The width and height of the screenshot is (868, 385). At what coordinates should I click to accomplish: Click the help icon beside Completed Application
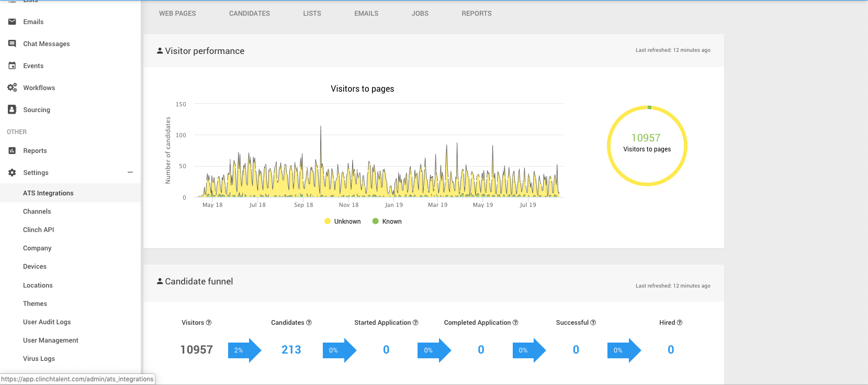tap(515, 323)
